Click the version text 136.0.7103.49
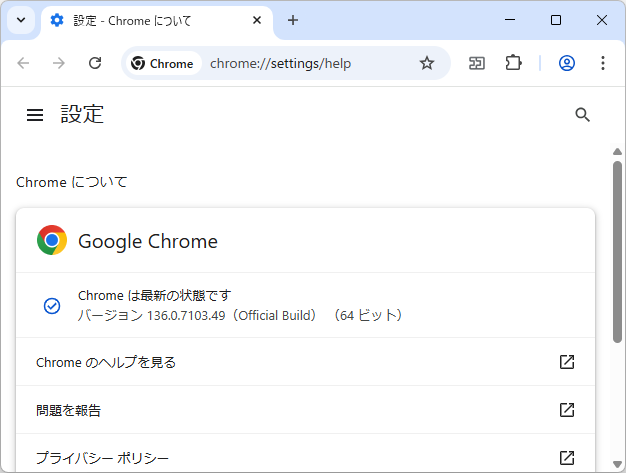Screen dimensions: 626x473 (x=186, y=316)
